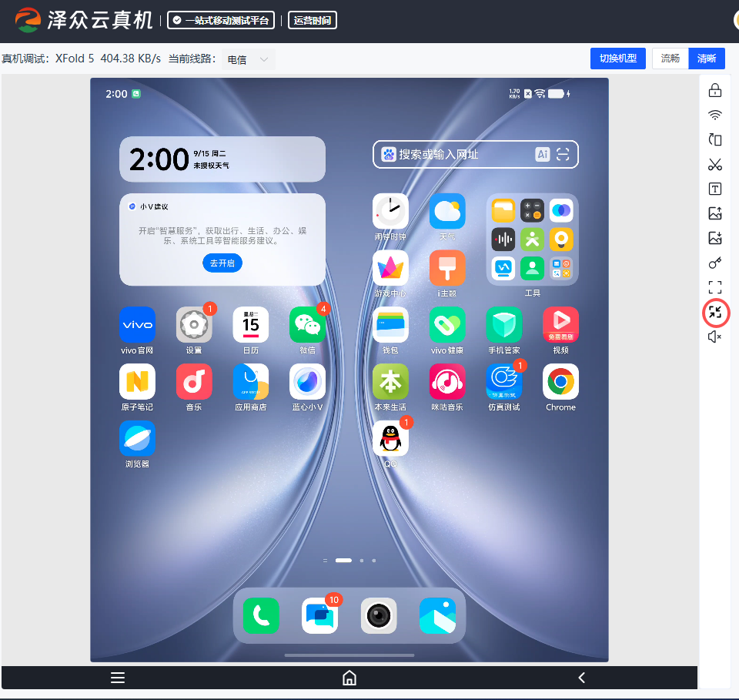Click the 一站式移动测试平台 badge
Screen dimensions: 739x700
point(221,20)
